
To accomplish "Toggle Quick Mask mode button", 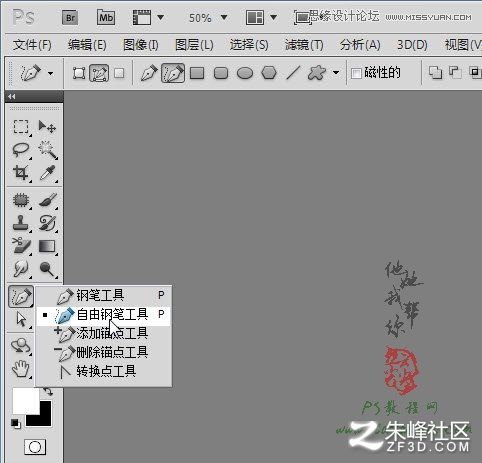I will tap(35, 447).
